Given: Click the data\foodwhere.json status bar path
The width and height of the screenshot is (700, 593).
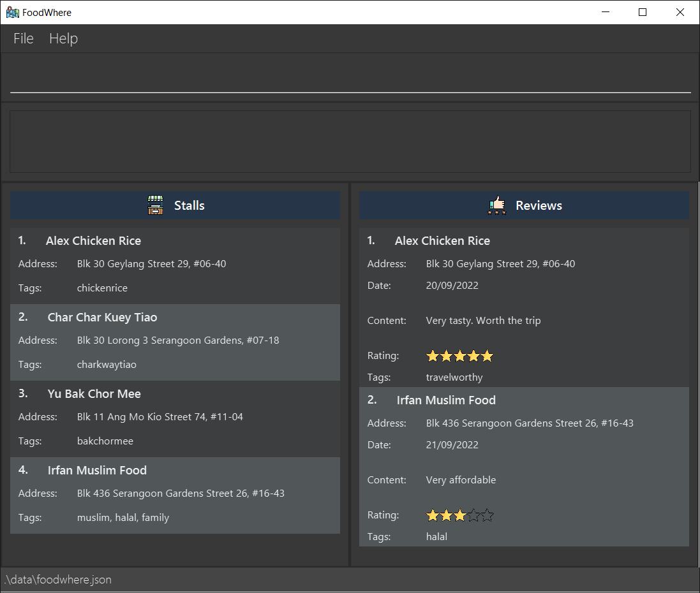Looking at the screenshot, I should point(58,580).
